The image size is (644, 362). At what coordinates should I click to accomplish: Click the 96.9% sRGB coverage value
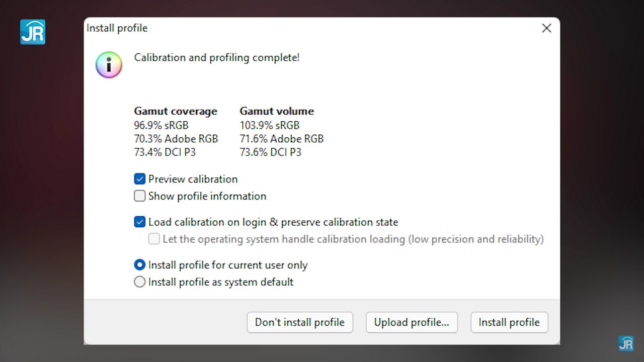pyautogui.click(x=161, y=125)
